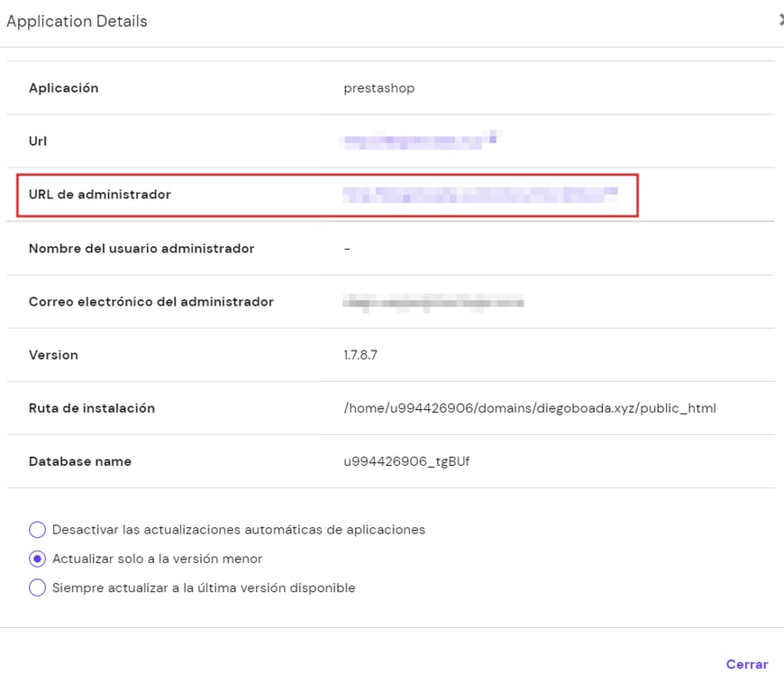Close the Application Details dialog

[780, 18]
